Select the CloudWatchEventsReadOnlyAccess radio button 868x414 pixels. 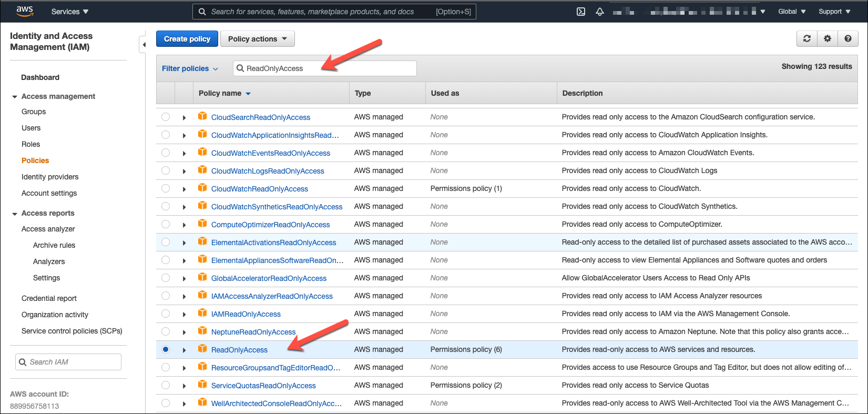coord(166,153)
